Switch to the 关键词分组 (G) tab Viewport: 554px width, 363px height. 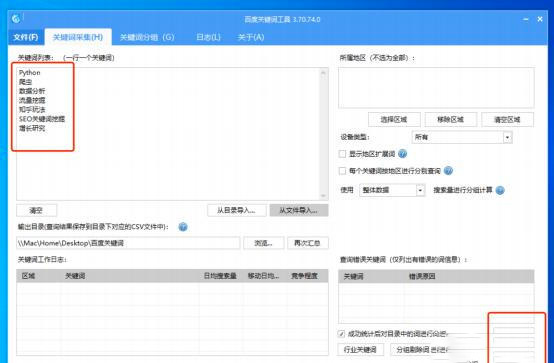[x=147, y=37]
